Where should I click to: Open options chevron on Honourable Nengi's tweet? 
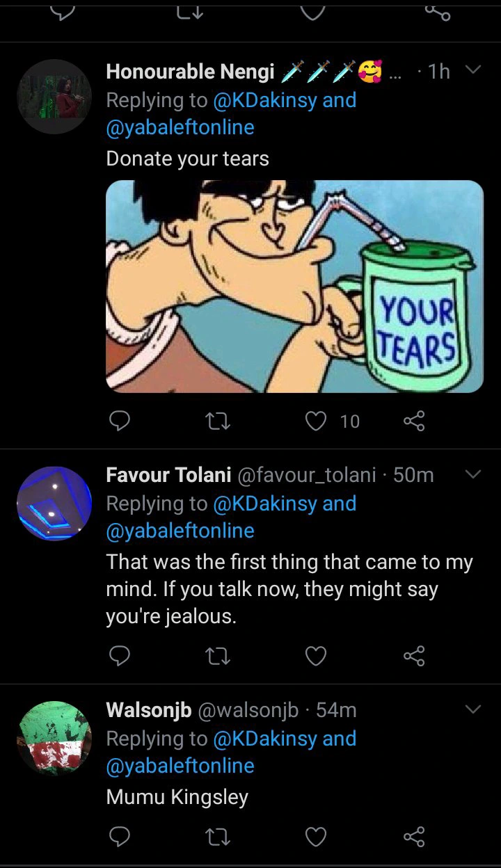coord(472,70)
